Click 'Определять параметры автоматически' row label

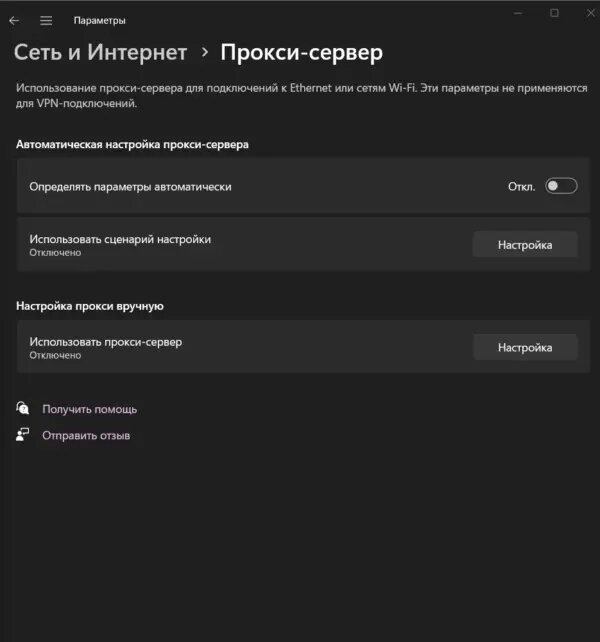click(130, 187)
